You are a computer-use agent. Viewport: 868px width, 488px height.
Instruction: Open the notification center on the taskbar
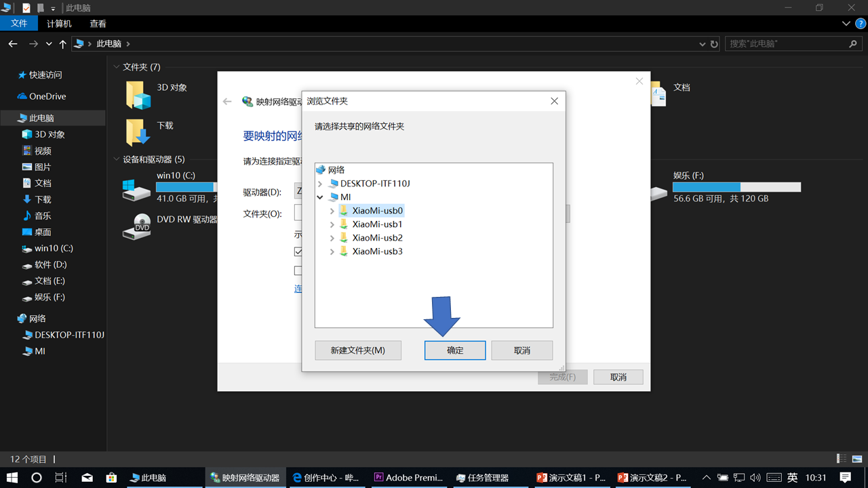click(x=845, y=478)
